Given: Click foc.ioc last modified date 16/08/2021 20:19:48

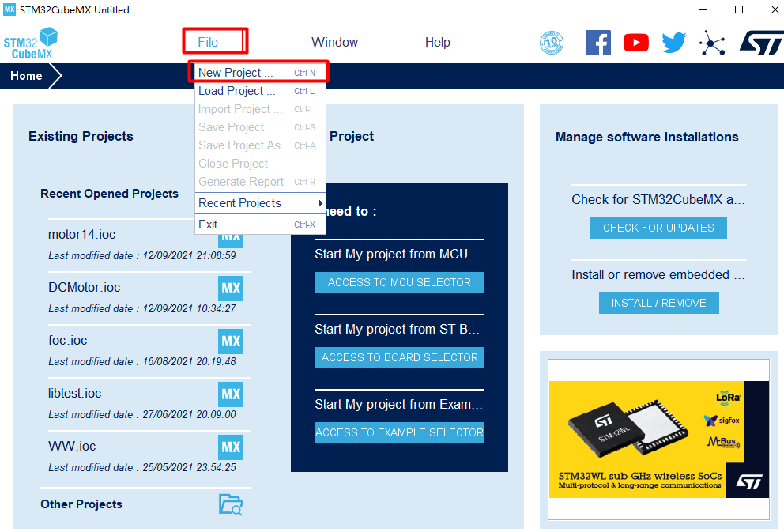Looking at the screenshot, I should tap(142, 361).
